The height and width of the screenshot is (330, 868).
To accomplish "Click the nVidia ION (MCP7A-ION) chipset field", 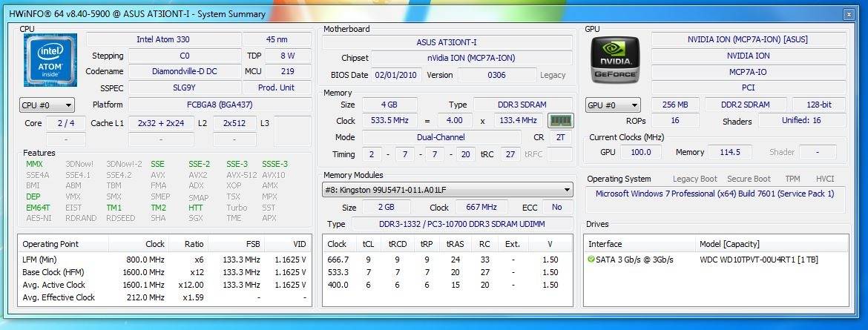I will pyautogui.click(x=472, y=58).
